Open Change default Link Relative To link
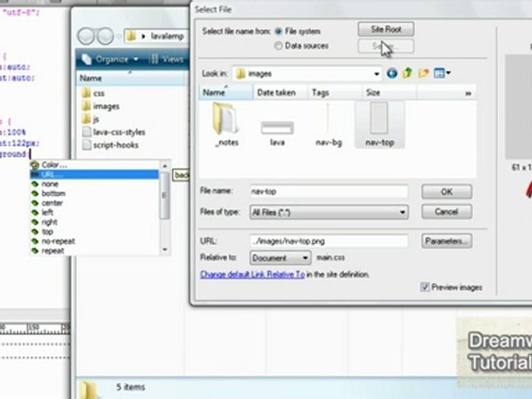 253,274
